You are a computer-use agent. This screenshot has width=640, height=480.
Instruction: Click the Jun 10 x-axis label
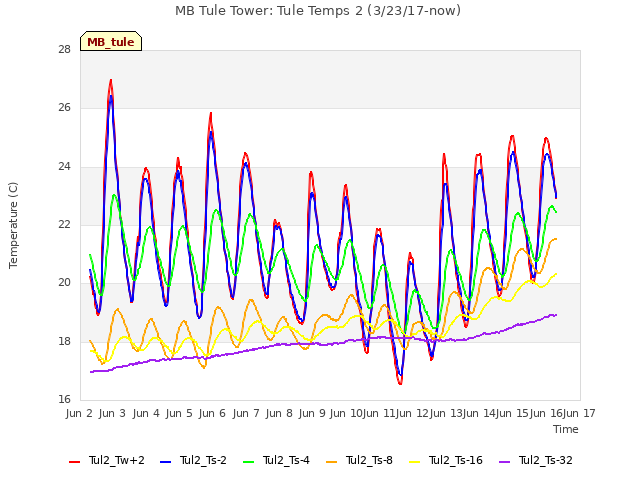346,413
